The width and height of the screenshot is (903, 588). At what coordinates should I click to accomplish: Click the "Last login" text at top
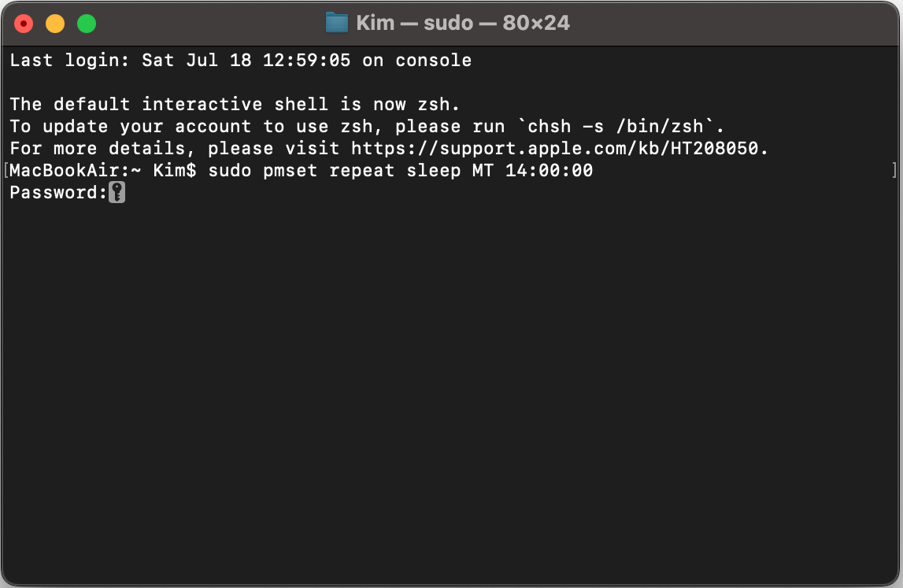pyautogui.click(x=69, y=61)
